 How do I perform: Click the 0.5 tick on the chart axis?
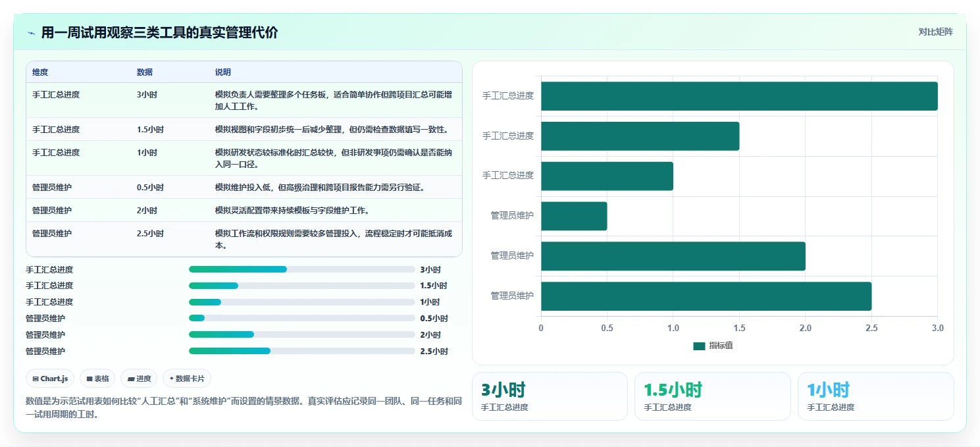[x=607, y=328]
